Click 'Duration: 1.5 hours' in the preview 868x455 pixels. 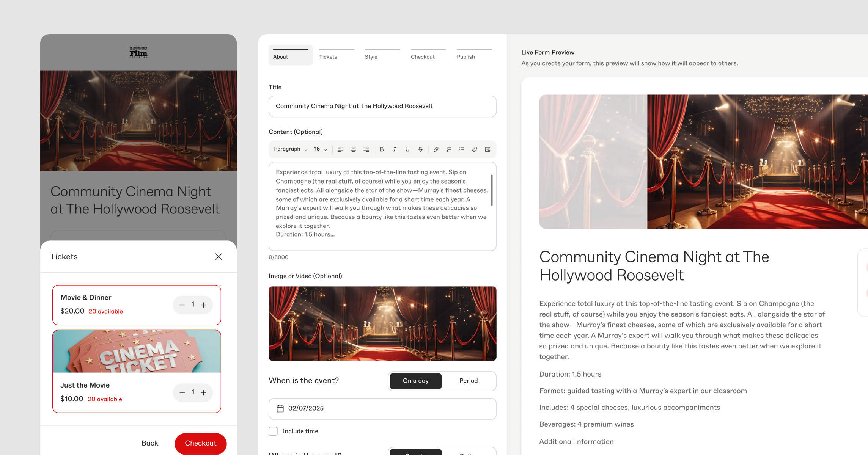point(570,374)
